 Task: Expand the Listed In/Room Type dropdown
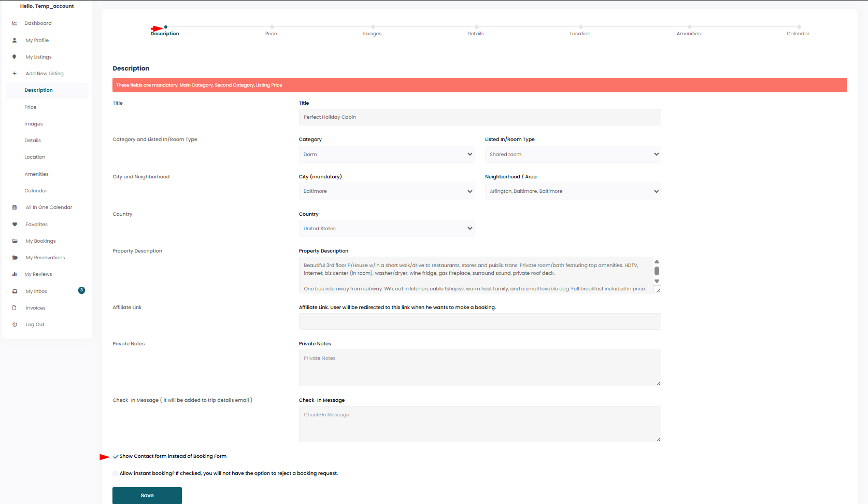click(573, 155)
